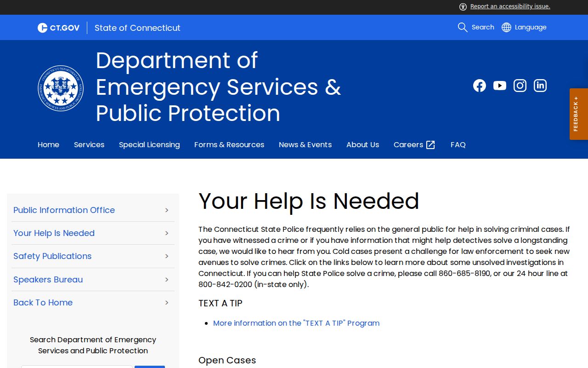Open Safety Publications sidebar link
The height and width of the screenshot is (368, 588).
52,256
